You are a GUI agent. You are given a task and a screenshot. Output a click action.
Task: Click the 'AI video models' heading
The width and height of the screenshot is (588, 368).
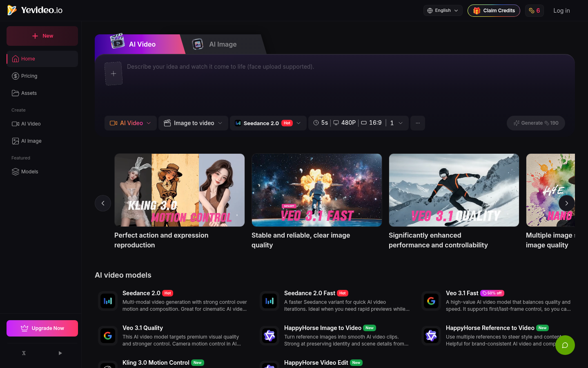pyautogui.click(x=123, y=275)
